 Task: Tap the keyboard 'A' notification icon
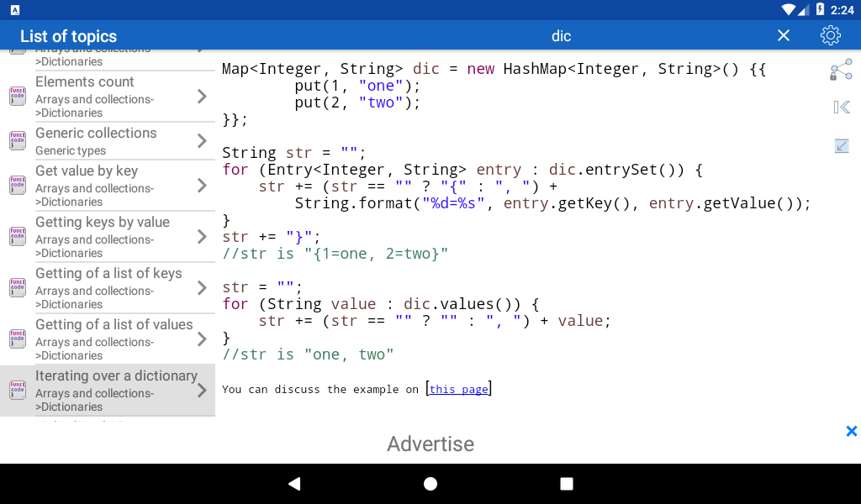15,10
